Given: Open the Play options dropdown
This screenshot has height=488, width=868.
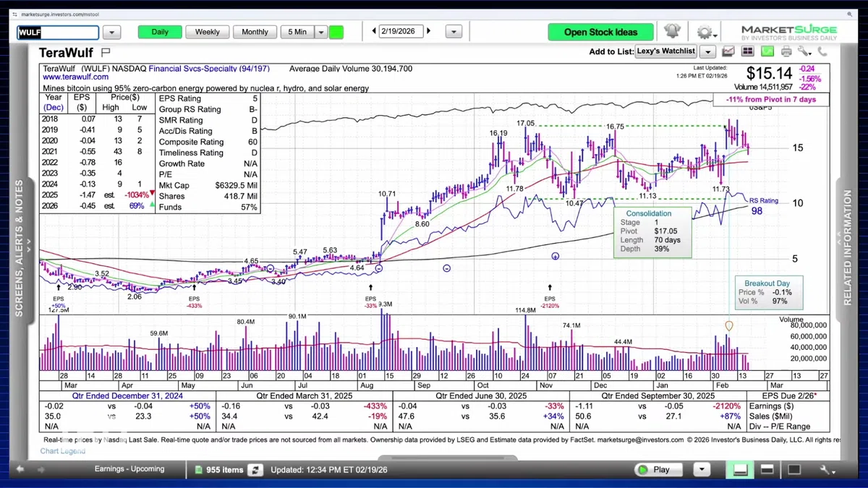Looking at the screenshot, I should coord(701,470).
